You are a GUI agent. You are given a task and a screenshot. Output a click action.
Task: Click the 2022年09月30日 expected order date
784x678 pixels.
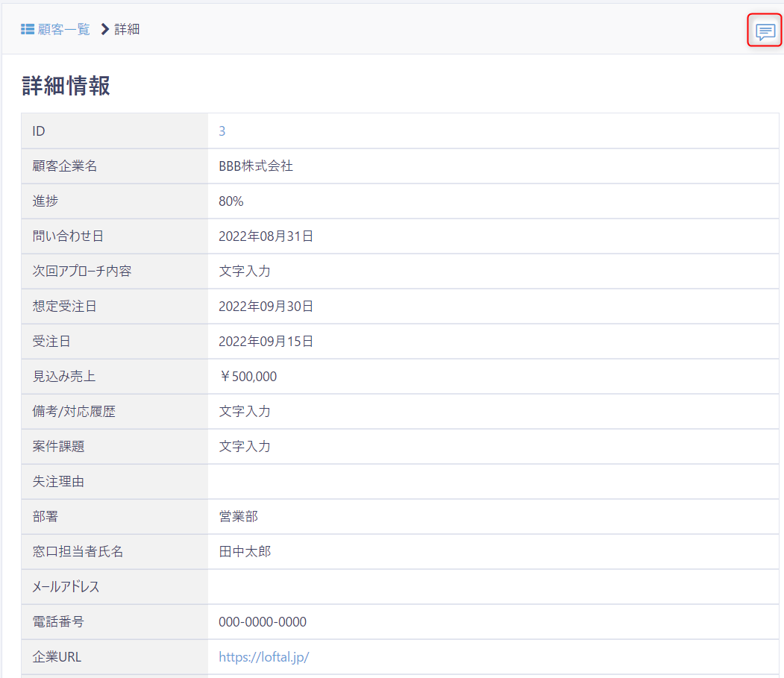(x=266, y=307)
